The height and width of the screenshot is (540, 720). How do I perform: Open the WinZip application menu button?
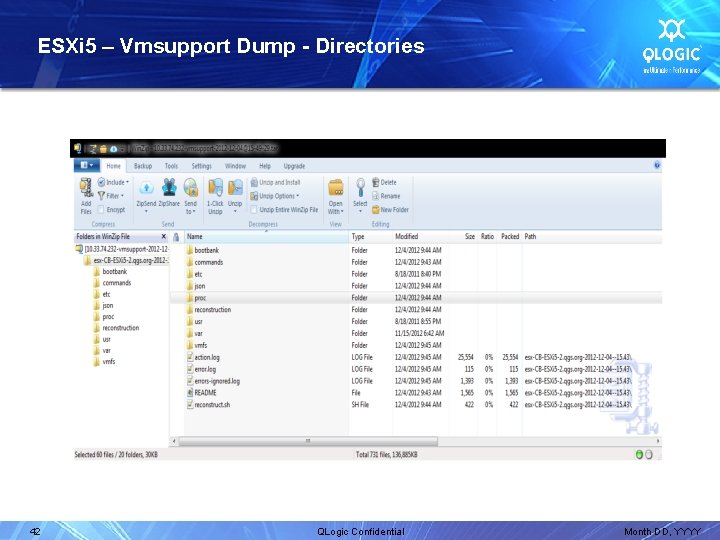(86, 165)
